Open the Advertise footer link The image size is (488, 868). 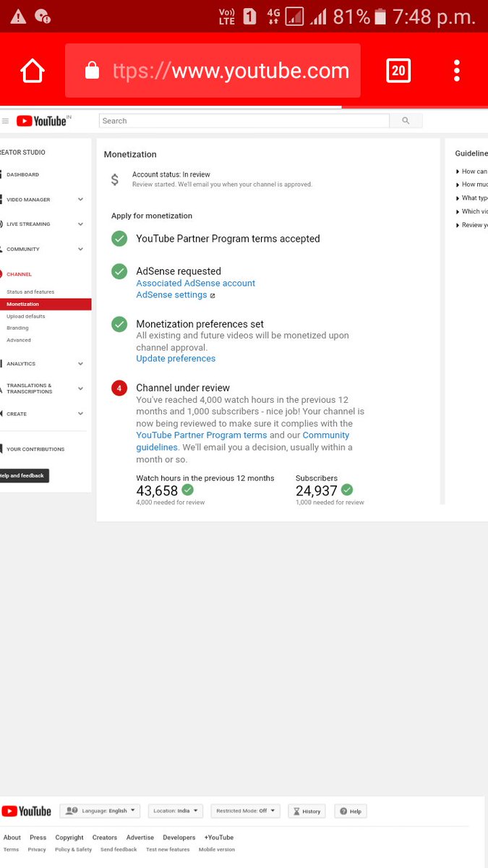[x=140, y=838]
